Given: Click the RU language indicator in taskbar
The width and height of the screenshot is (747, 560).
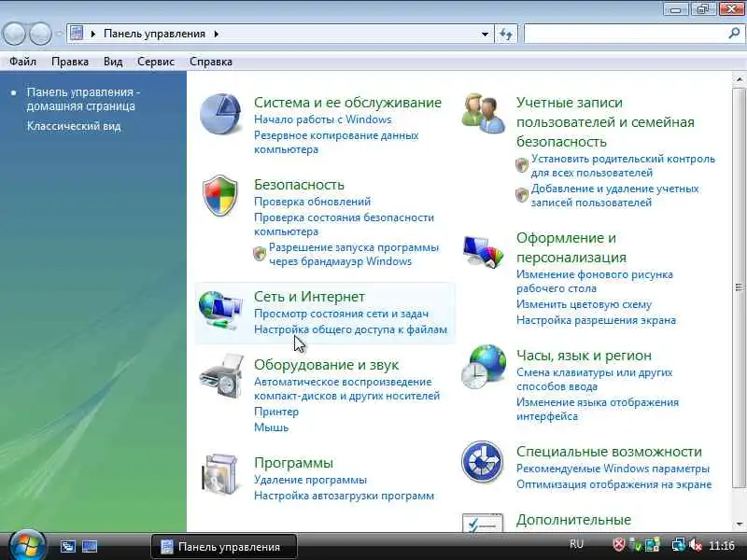Looking at the screenshot, I should (x=576, y=544).
